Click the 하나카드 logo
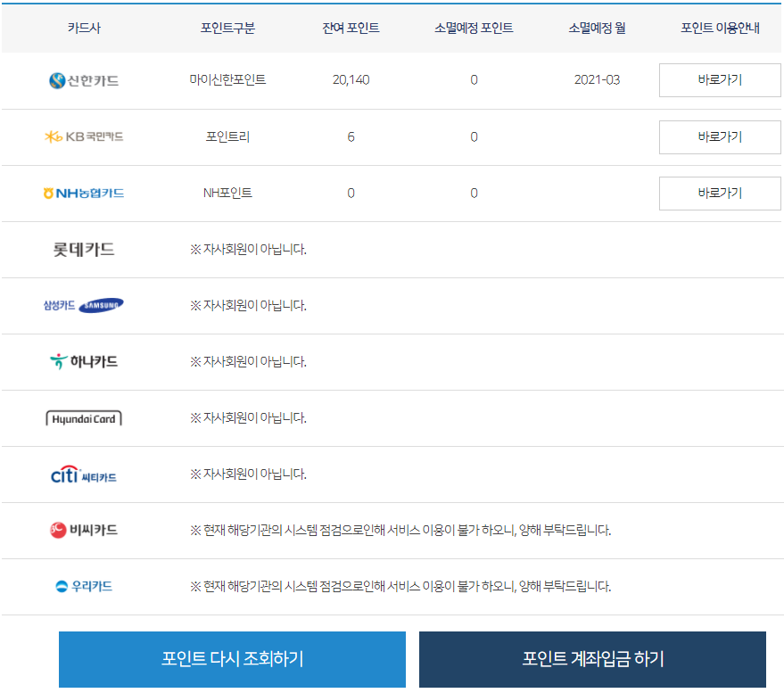This screenshot has width=784, height=693. click(x=84, y=361)
